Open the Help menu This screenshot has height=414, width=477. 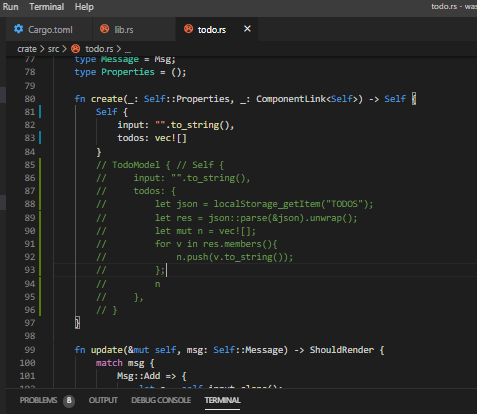[x=84, y=7]
